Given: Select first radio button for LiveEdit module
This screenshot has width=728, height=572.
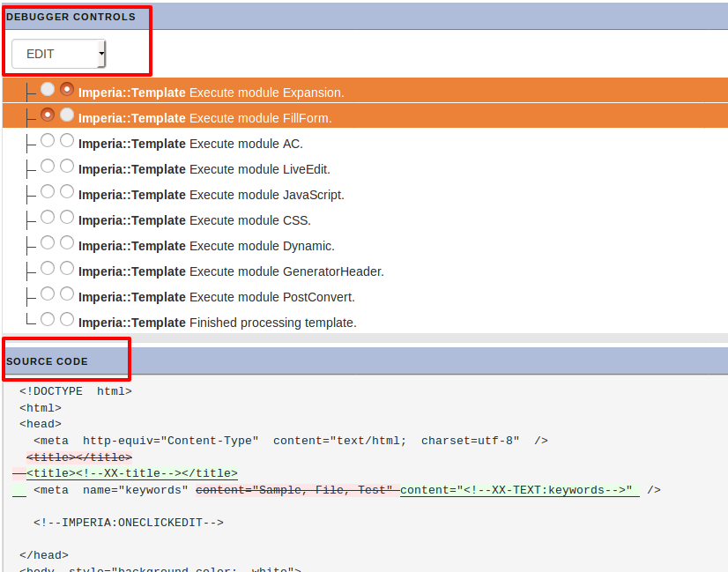Looking at the screenshot, I should [x=48, y=166].
